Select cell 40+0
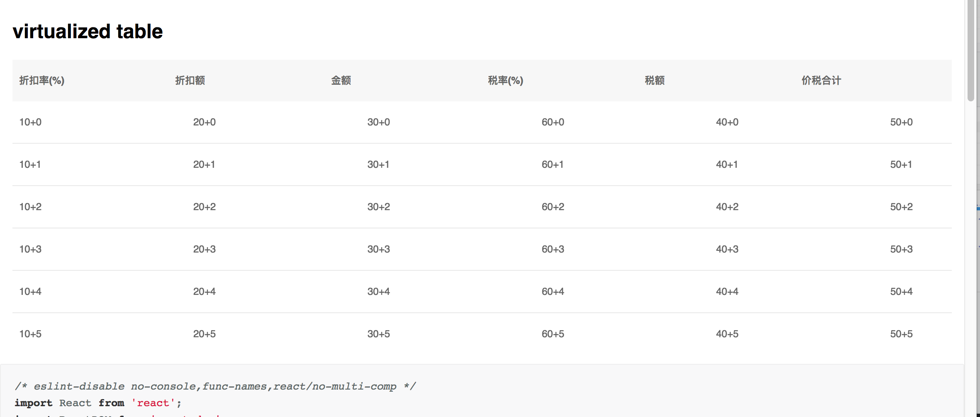Viewport: 980px width, 417px height. (727, 122)
